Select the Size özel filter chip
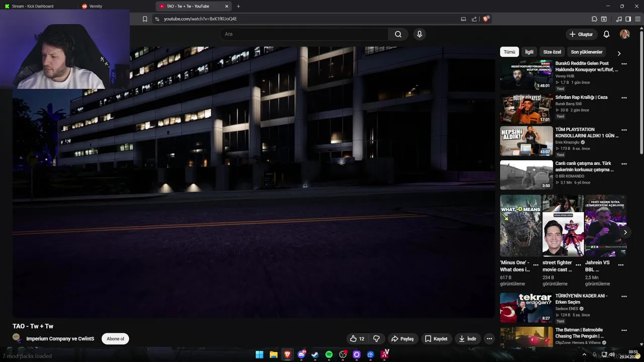The height and width of the screenshot is (362, 644). click(552, 52)
